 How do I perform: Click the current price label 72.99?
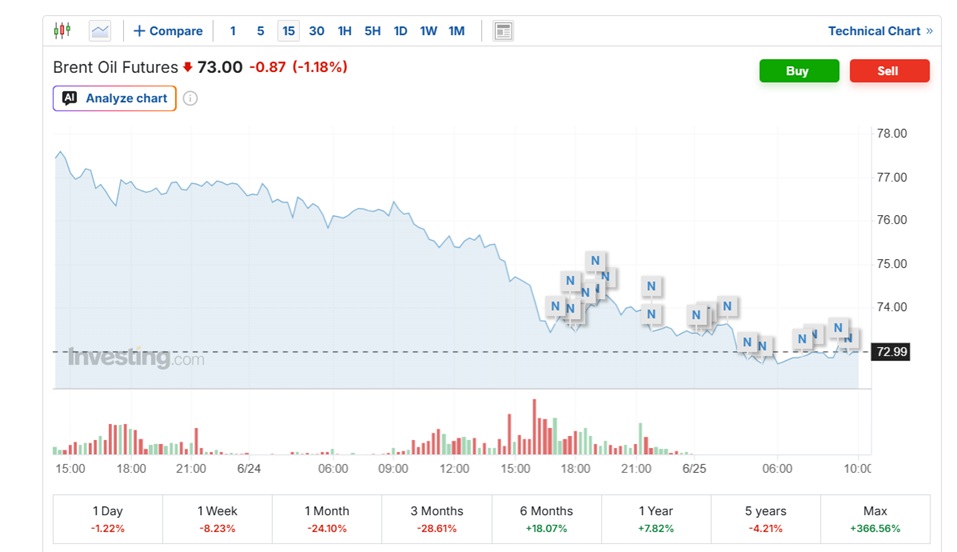tap(890, 352)
